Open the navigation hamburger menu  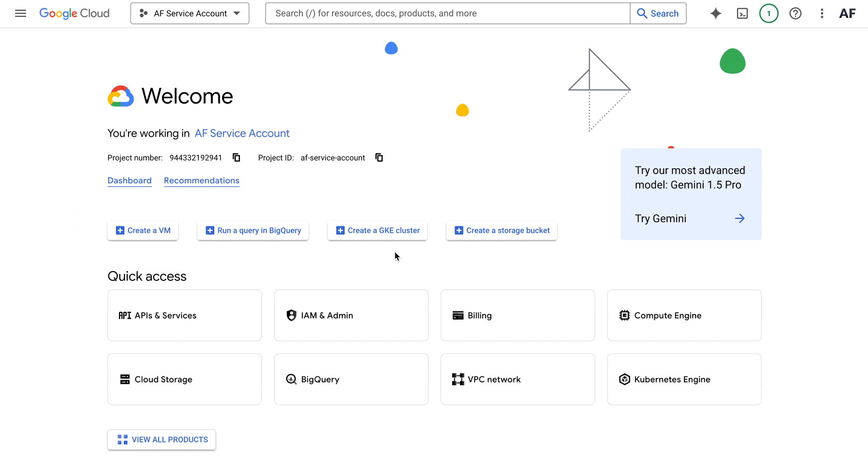click(x=20, y=13)
